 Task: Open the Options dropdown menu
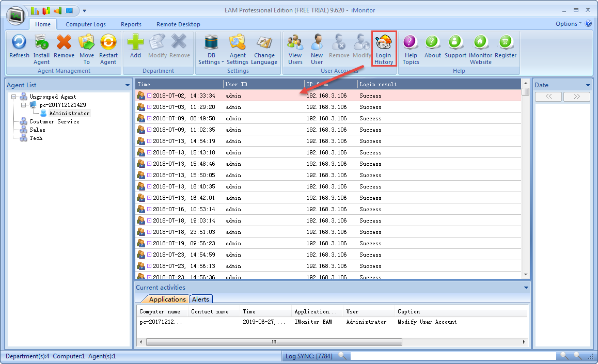pyautogui.click(x=568, y=24)
